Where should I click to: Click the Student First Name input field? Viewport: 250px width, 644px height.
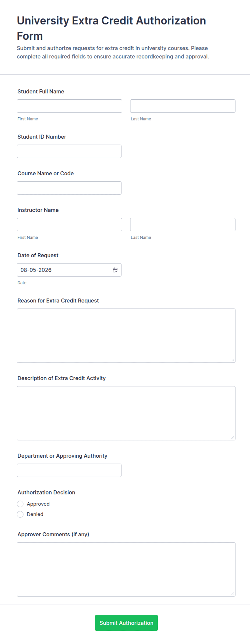click(69, 106)
